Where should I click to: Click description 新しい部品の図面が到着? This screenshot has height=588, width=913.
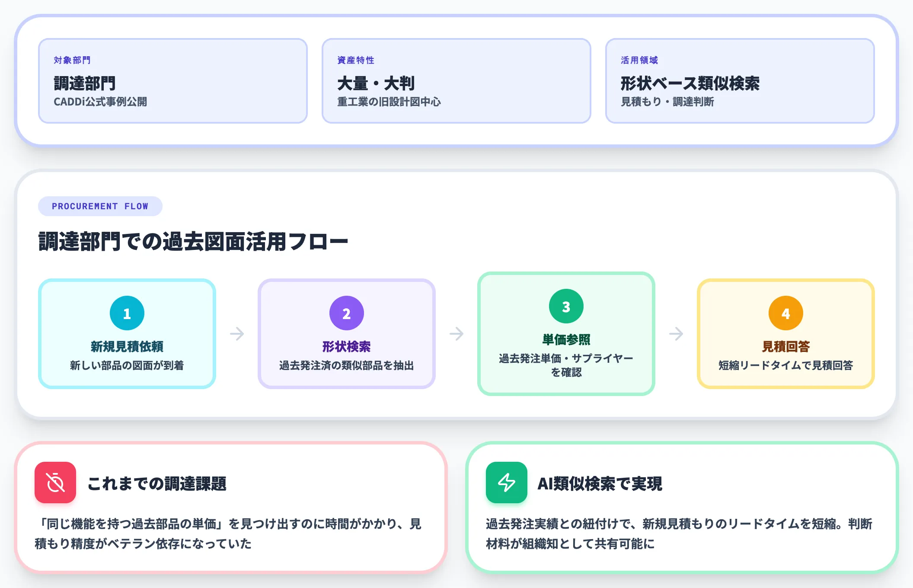point(127,365)
